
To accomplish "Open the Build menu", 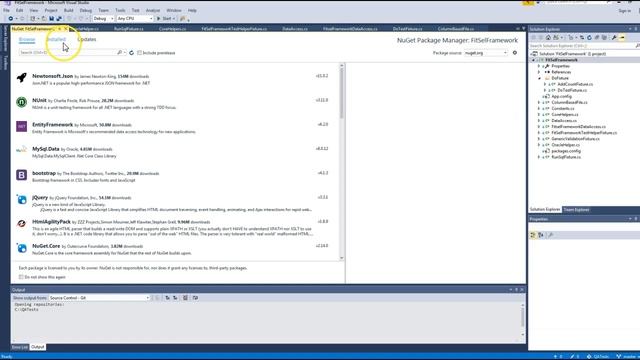I will point(69,10).
